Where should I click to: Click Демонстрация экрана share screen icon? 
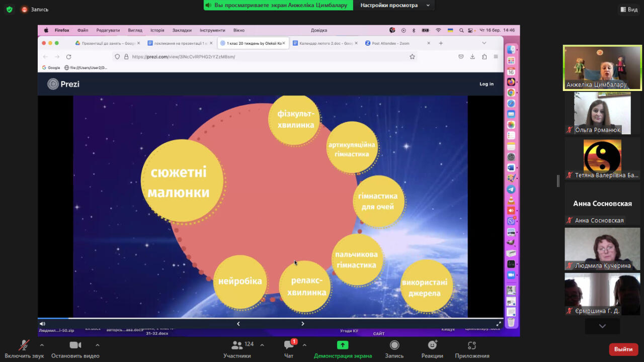click(x=343, y=345)
